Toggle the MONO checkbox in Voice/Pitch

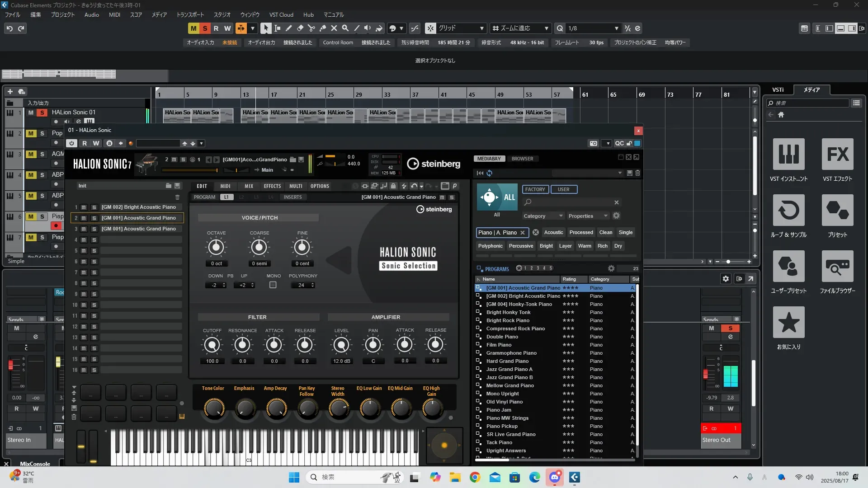pos(273,285)
